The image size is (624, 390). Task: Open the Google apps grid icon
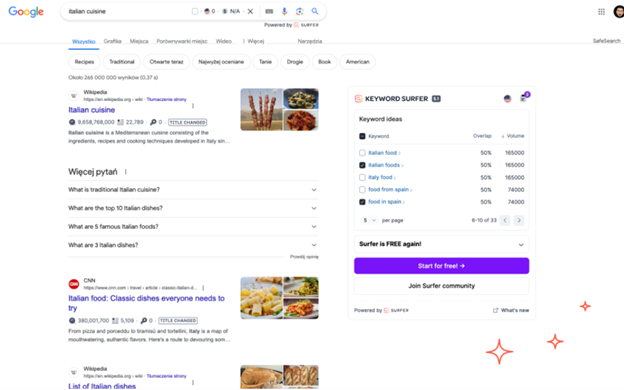tap(601, 12)
